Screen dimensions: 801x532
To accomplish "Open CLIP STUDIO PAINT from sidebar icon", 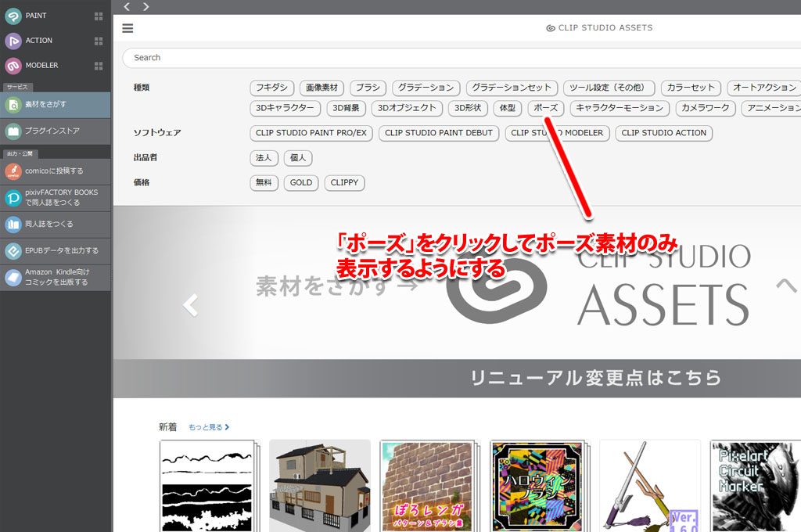I will point(13,16).
